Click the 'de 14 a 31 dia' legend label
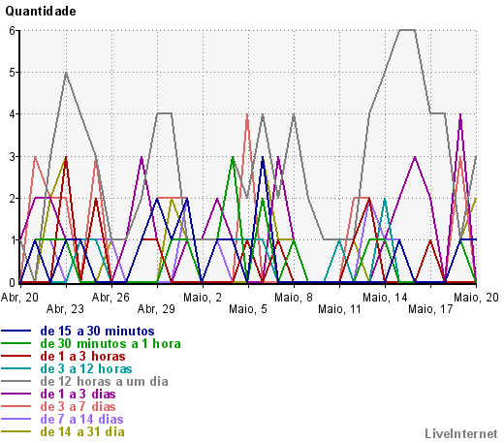Image resolution: width=504 pixels, height=443 pixels. pyautogui.click(x=82, y=432)
